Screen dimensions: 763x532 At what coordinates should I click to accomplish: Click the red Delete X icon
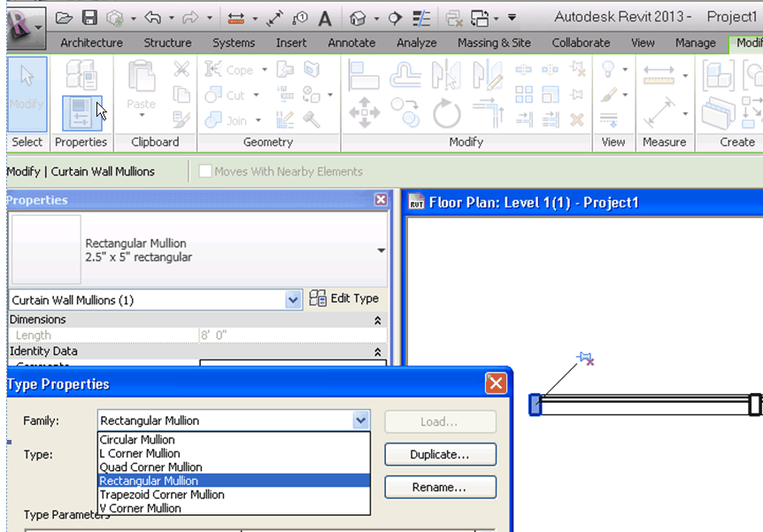[577, 120]
